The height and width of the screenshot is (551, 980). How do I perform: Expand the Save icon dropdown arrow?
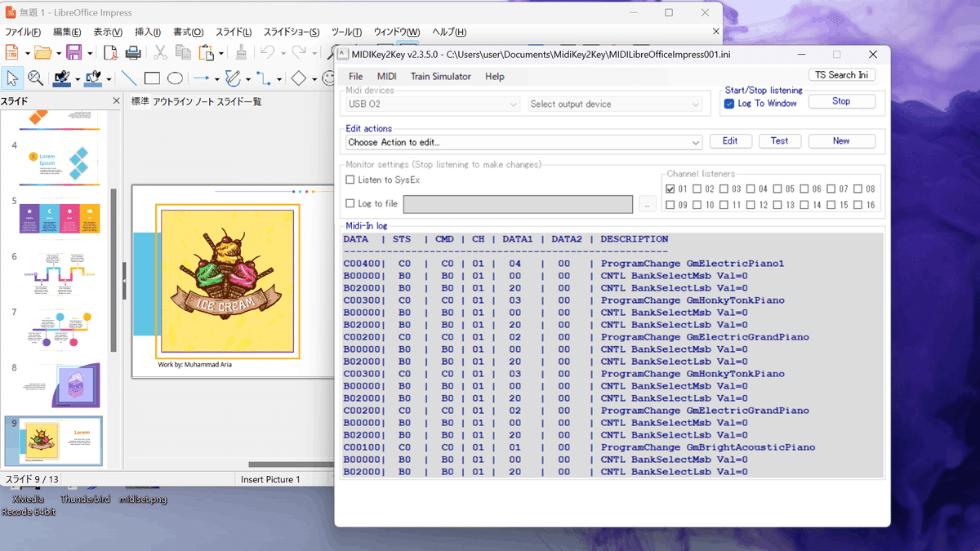[x=89, y=54]
